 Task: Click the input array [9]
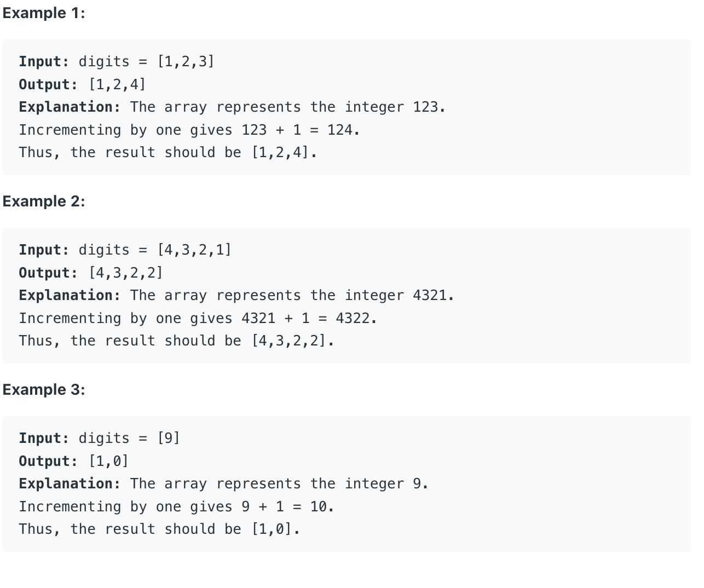(169, 438)
